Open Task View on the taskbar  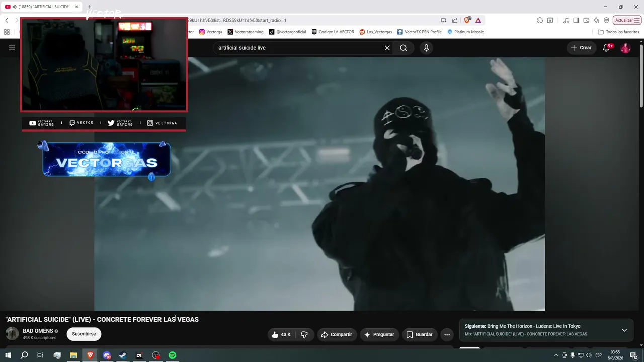pos(40,355)
